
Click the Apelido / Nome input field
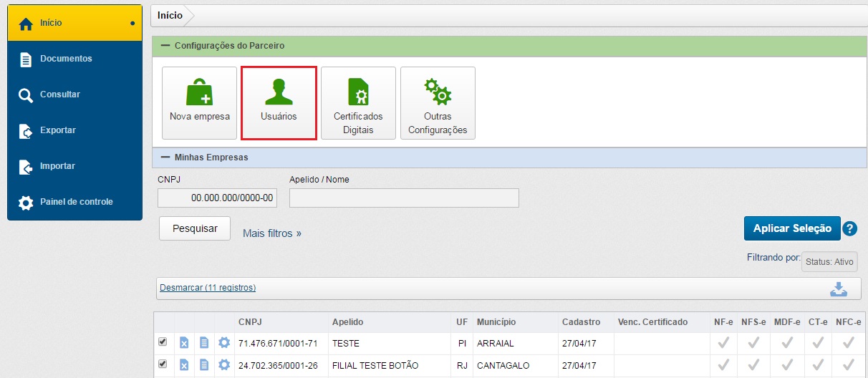pos(404,198)
